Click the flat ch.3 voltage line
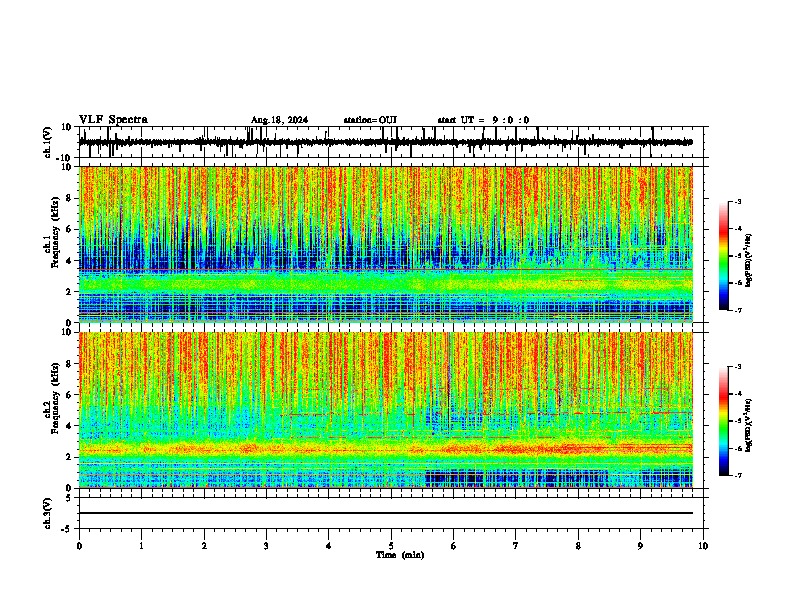Image resolution: width=792 pixels, height=612 pixels. tap(386, 513)
